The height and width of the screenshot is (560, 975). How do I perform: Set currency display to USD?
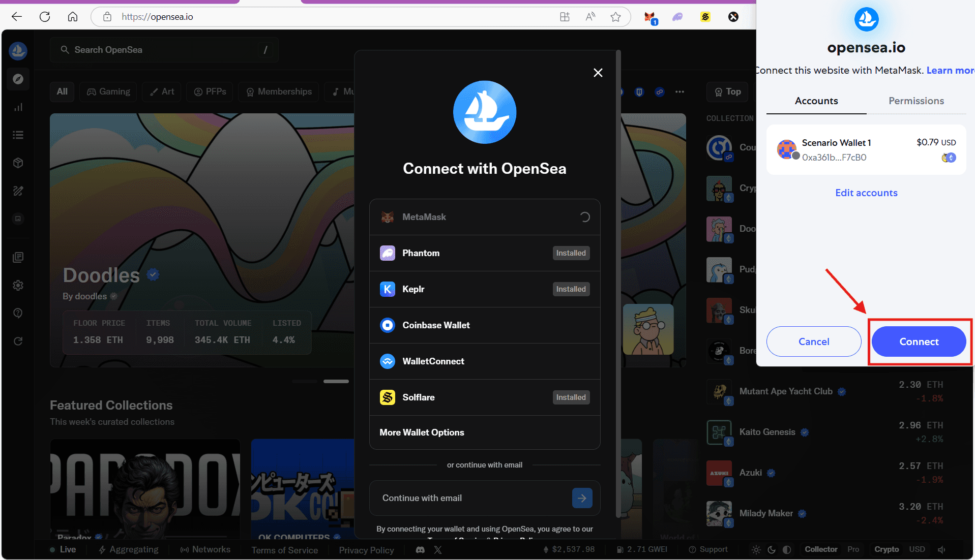917,549
